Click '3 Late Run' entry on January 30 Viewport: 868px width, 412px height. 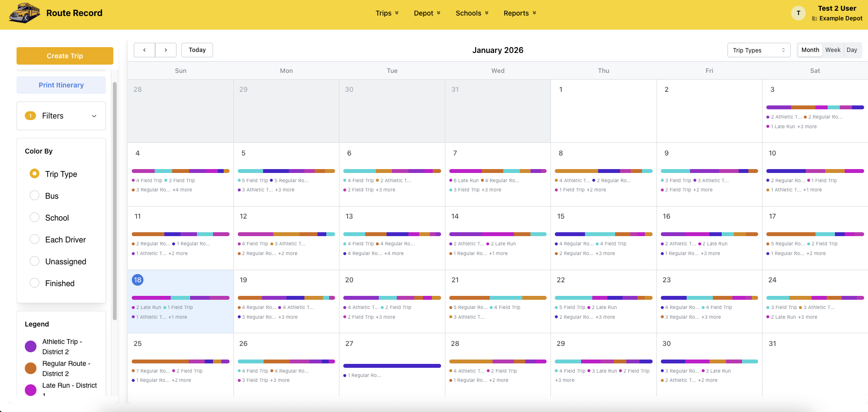716,371
